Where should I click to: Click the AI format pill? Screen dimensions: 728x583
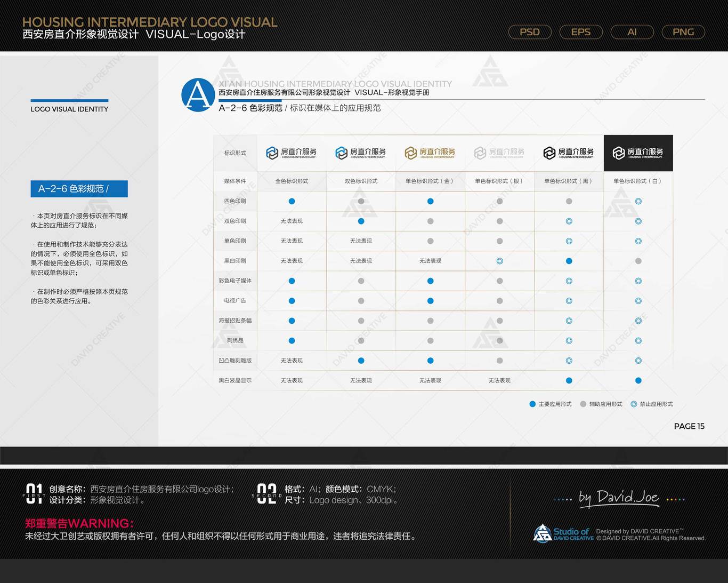pos(632,32)
